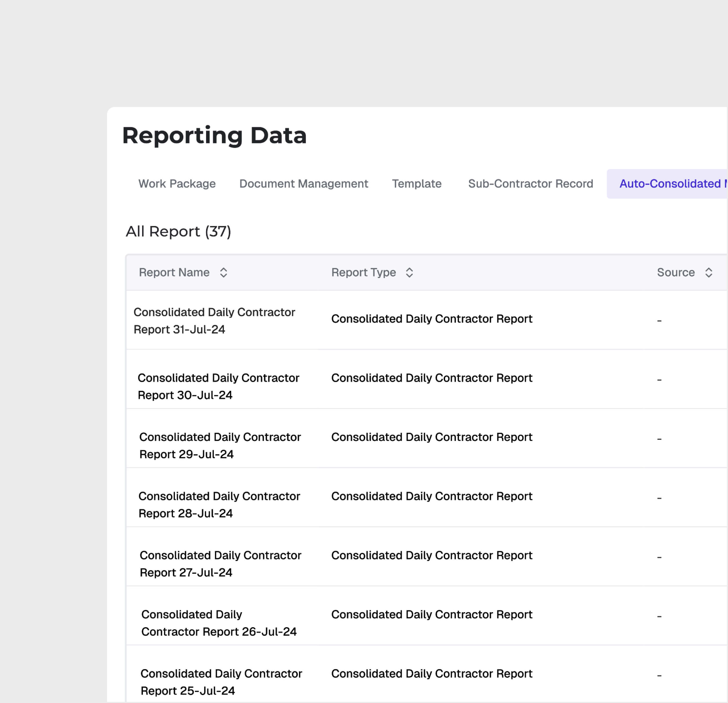Open Consolidated Daily Contractor Report 27-Jul-24
The height and width of the screenshot is (703, 728).
click(220, 563)
